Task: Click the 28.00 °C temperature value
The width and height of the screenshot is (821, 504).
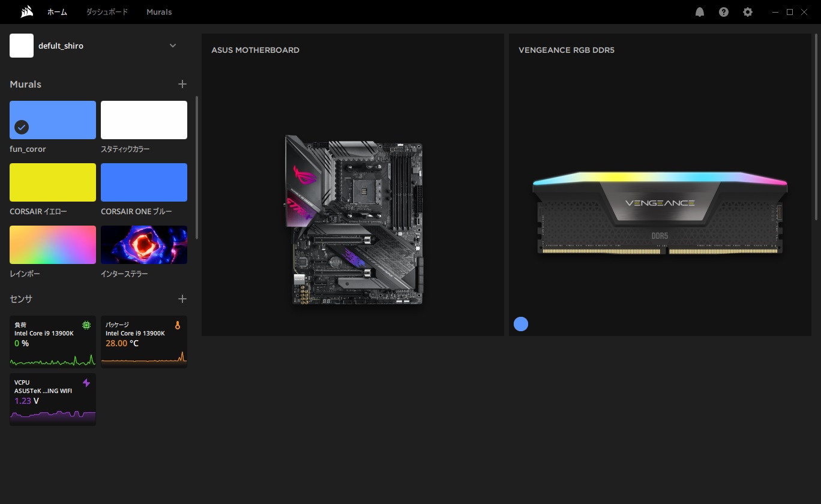Action: click(x=122, y=343)
